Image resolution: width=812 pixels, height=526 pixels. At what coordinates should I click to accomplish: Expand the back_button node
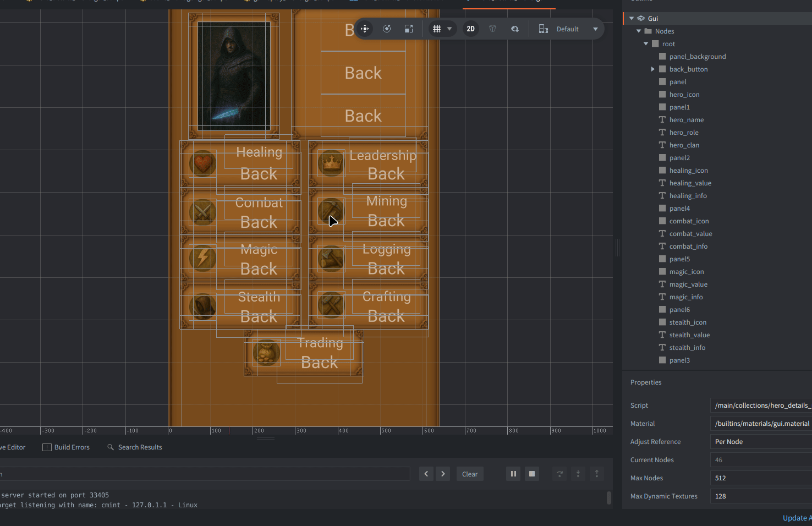[x=653, y=69]
